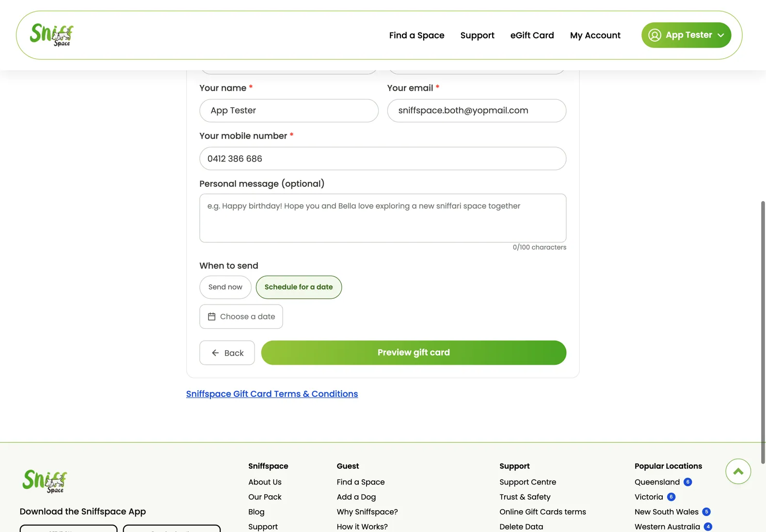Focus the Personal message text area
The height and width of the screenshot is (532, 766).
383,218
